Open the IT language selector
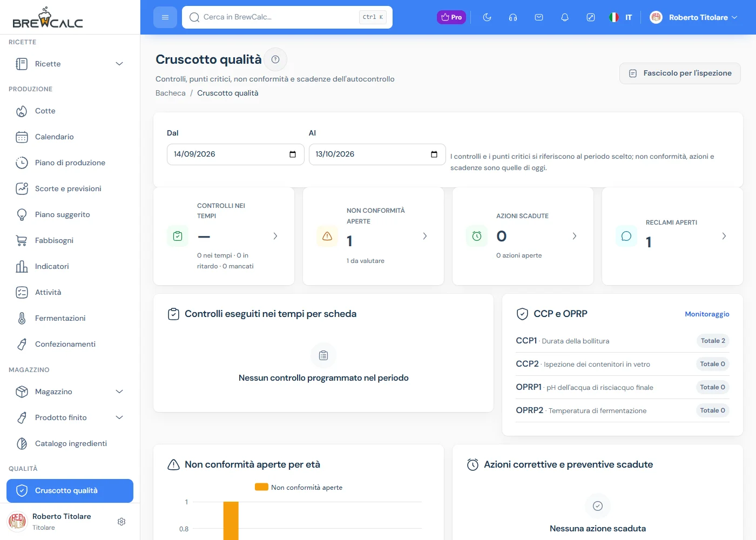 tap(620, 17)
